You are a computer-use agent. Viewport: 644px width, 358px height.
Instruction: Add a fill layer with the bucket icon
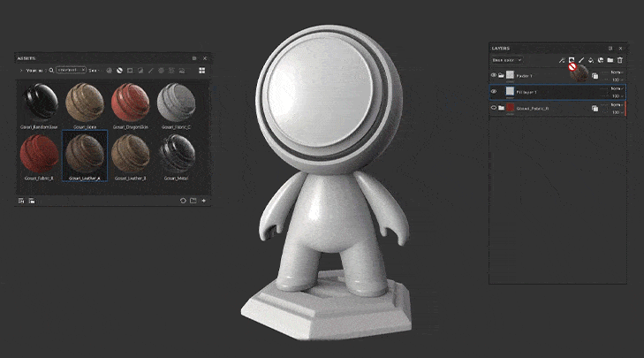click(x=591, y=60)
